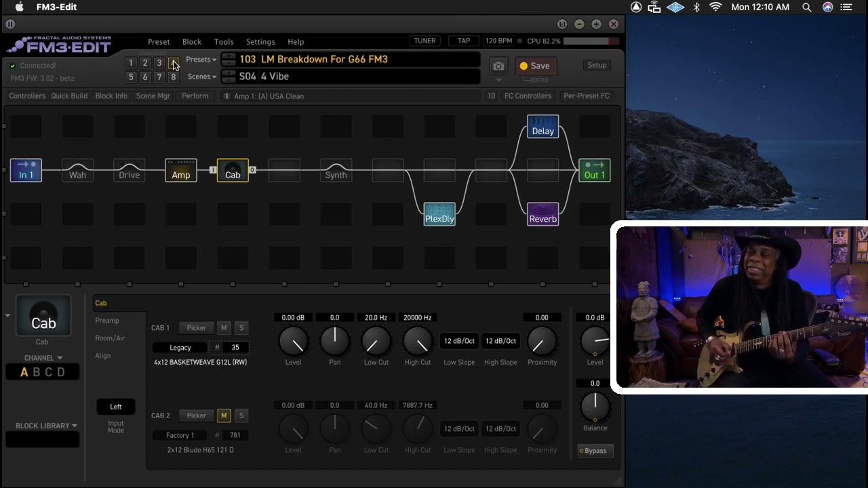Select the Synth block in the grid
The height and width of the screenshot is (488, 868).
pyautogui.click(x=336, y=170)
